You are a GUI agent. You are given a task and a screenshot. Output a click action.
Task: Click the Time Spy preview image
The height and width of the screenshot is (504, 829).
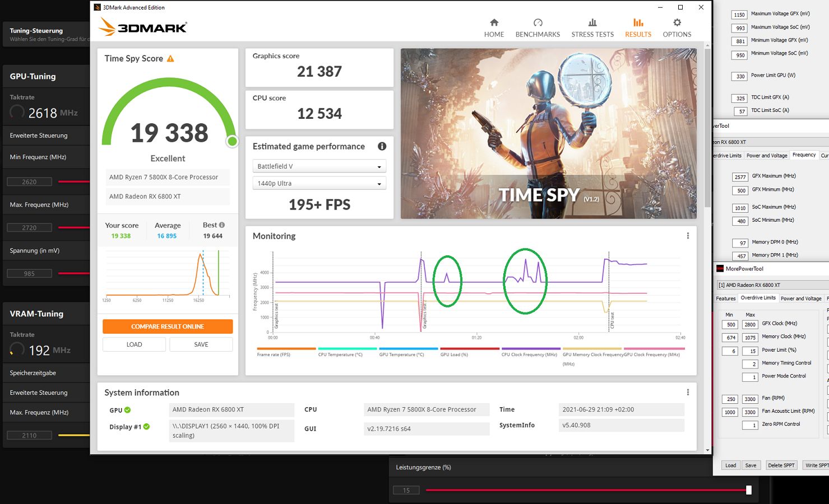click(x=549, y=133)
